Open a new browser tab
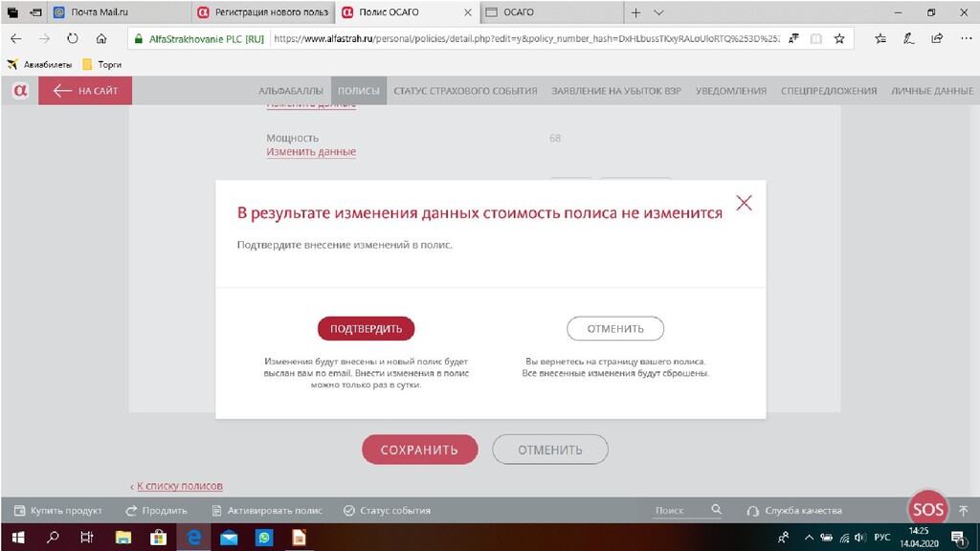The image size is (980, 551). pyautogui.click(x=635, y=11)
